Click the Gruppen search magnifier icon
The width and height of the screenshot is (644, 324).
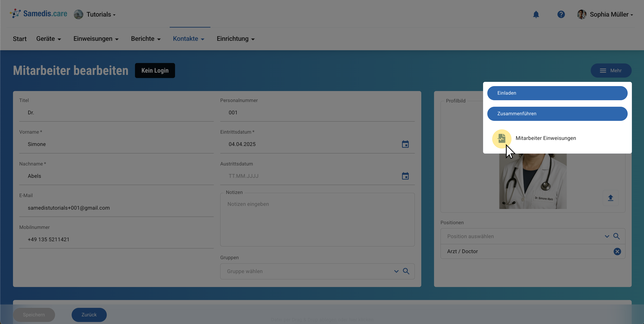406,271
